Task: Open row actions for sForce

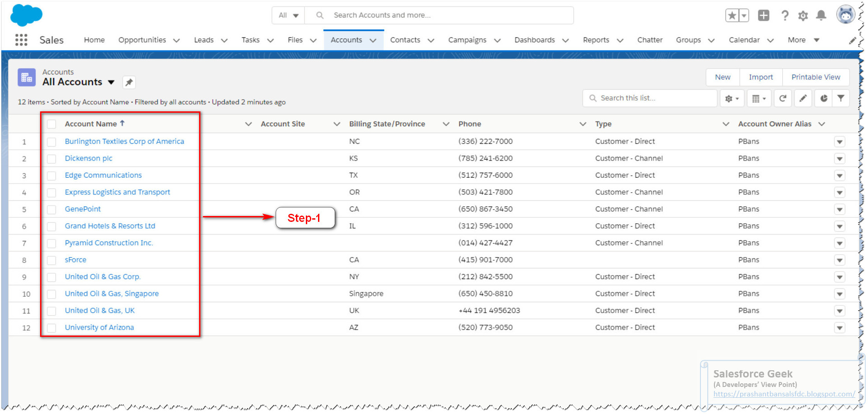Action: click(x=840, y=260)
